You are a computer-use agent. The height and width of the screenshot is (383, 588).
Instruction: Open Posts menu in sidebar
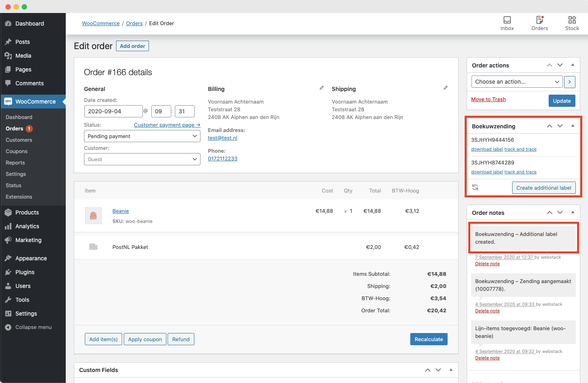pos(33,42)
